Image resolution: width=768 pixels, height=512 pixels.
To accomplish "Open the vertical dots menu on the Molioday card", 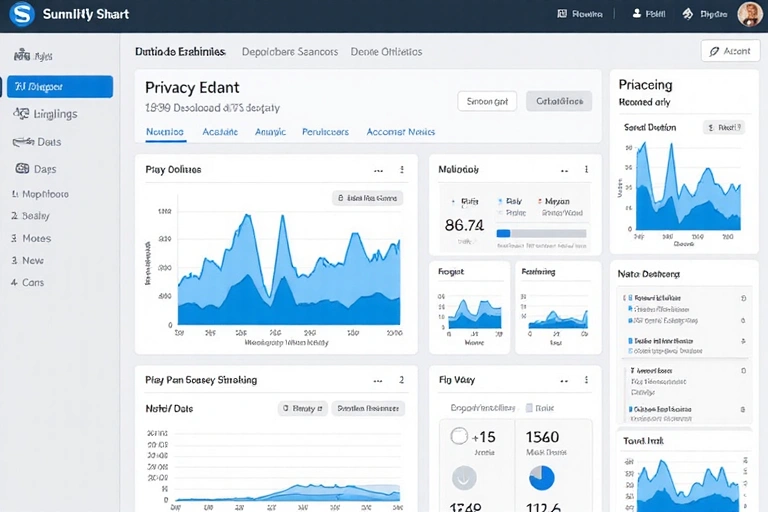I will 586,170.
